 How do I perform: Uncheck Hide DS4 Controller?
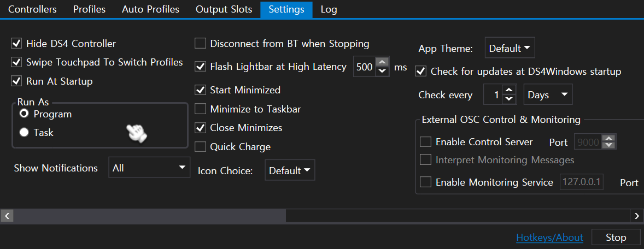coord(16,44)
